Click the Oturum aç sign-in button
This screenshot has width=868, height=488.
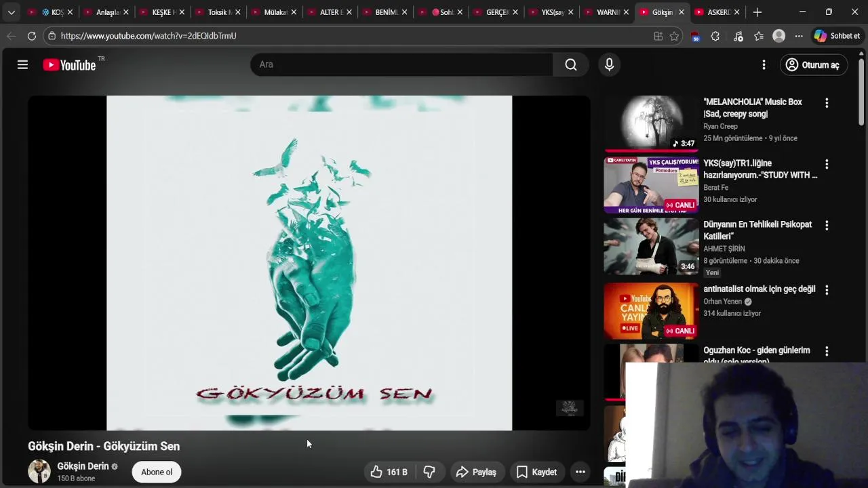[x=813, y=65]
